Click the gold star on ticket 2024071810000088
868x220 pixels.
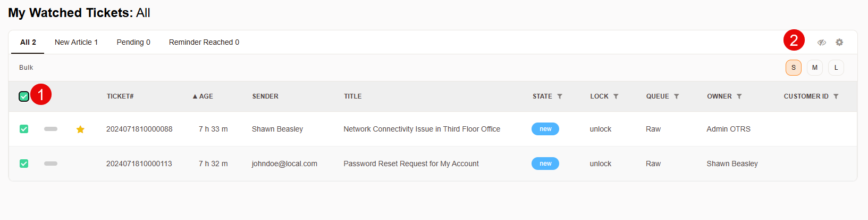coord(80,129)
